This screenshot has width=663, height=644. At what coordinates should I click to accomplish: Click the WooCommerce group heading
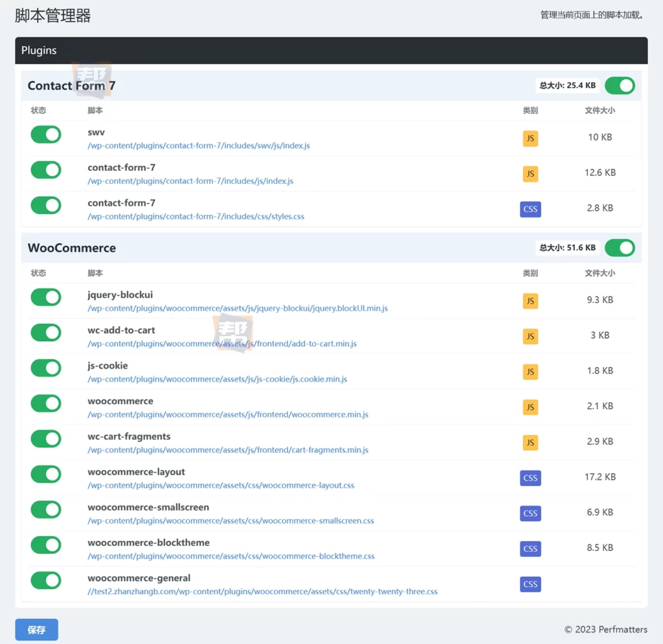[72, 248]
